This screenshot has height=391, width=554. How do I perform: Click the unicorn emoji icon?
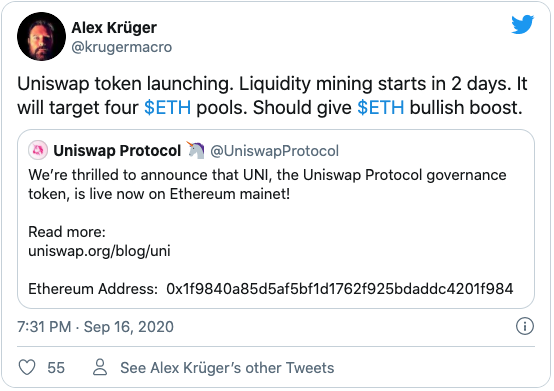195,150
